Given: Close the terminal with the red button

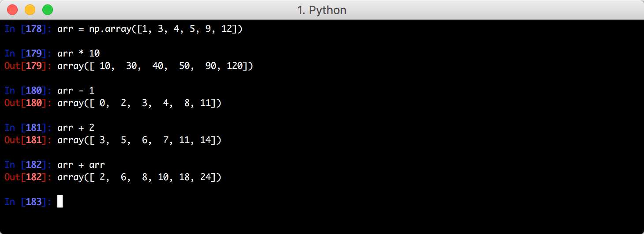Looking at the screenshot, I should click(12, 9).
